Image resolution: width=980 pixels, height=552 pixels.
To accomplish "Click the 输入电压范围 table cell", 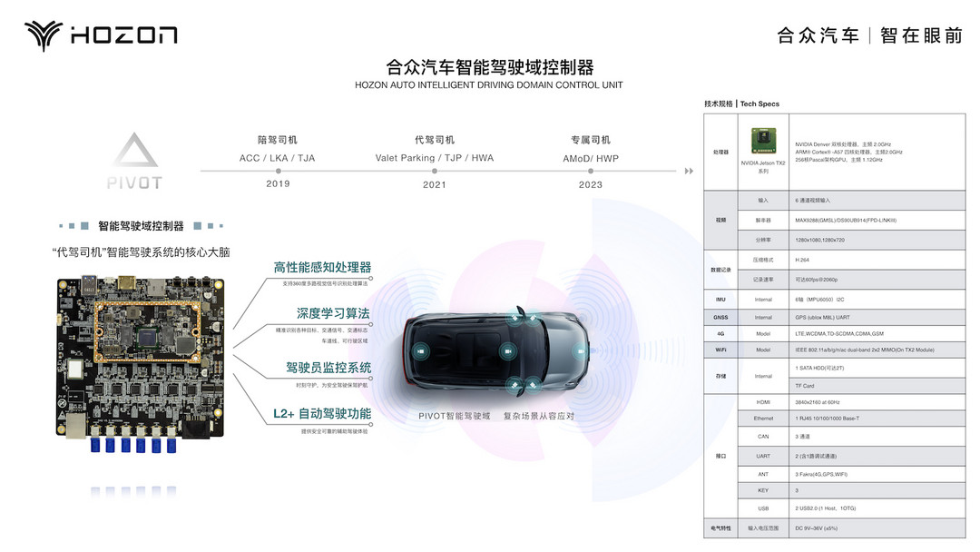I will (x=763, y=529).
